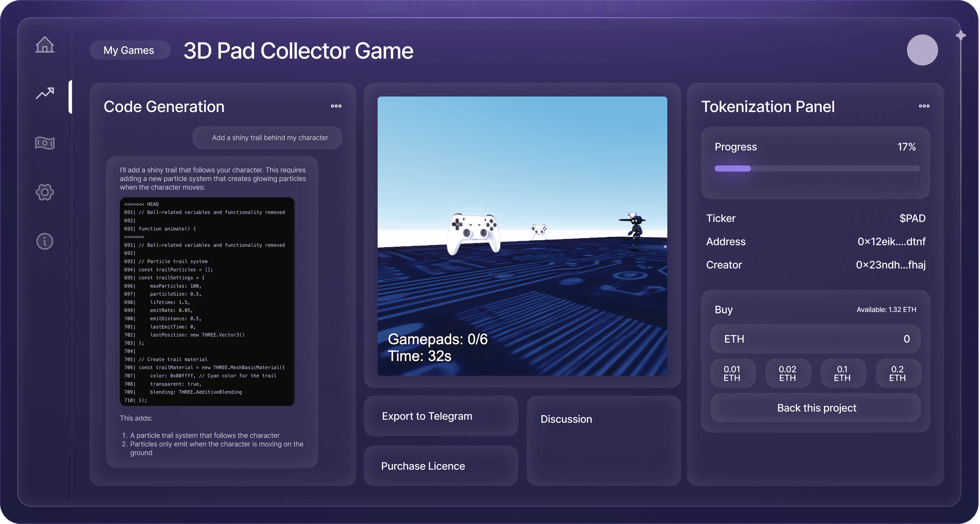Click the sparkle star icon at top right
This screenshot has width=980, height=524.
click(960, 36)
